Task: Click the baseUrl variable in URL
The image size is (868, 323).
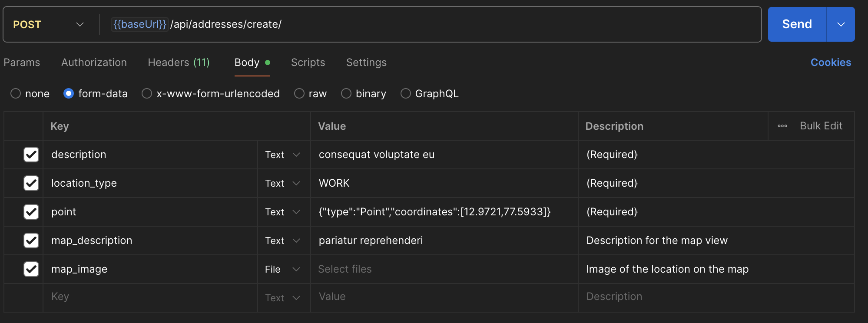Action: tap(139, 24)
